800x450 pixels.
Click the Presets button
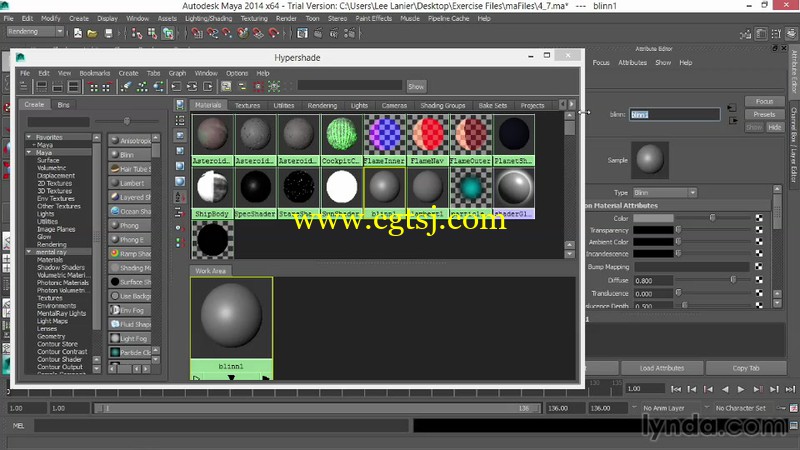764,114
